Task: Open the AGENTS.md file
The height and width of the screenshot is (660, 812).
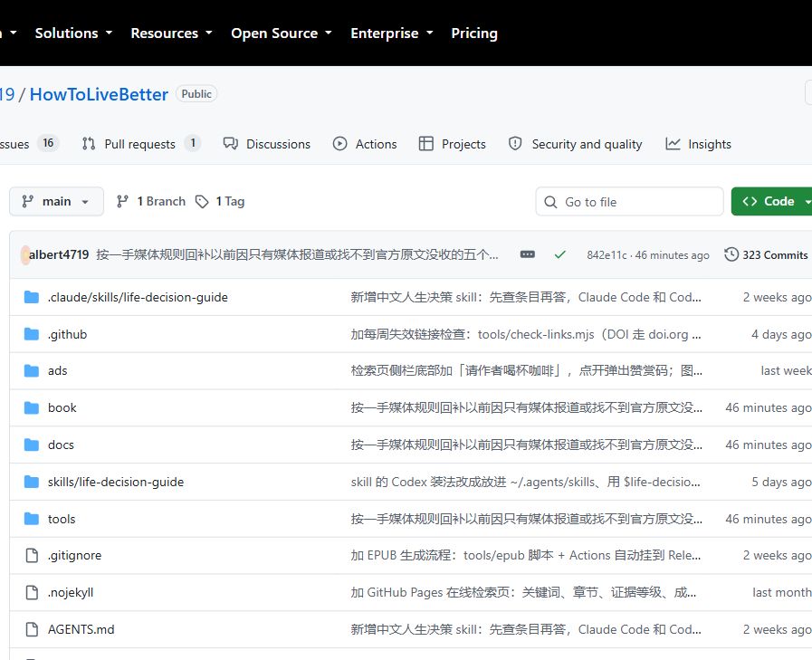Action: (81, 629)
